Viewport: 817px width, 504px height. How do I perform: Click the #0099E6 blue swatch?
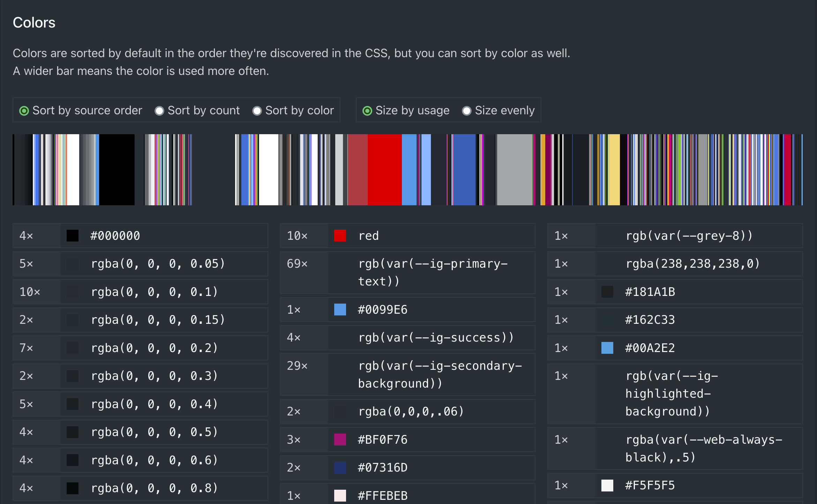(339, 309)
